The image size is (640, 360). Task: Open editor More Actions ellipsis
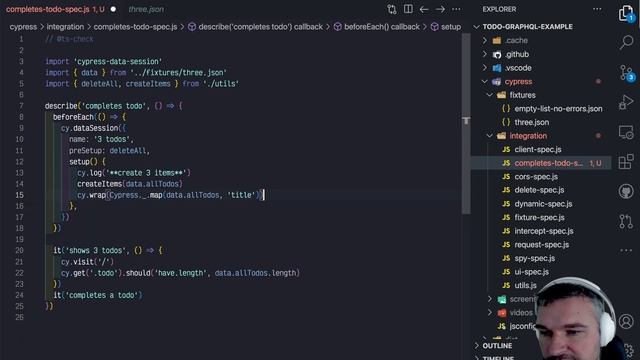tap(456, 9)
